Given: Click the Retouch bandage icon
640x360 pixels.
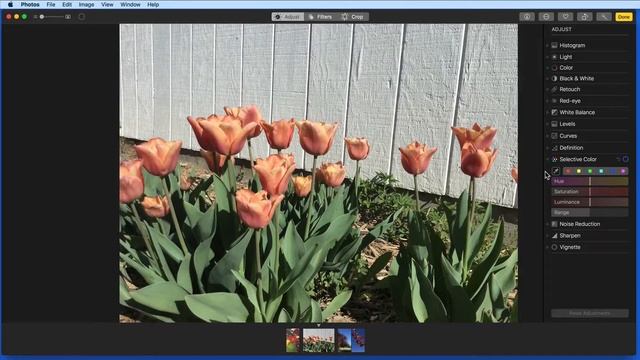Looking at the screenshot, I should click(554, 89).
